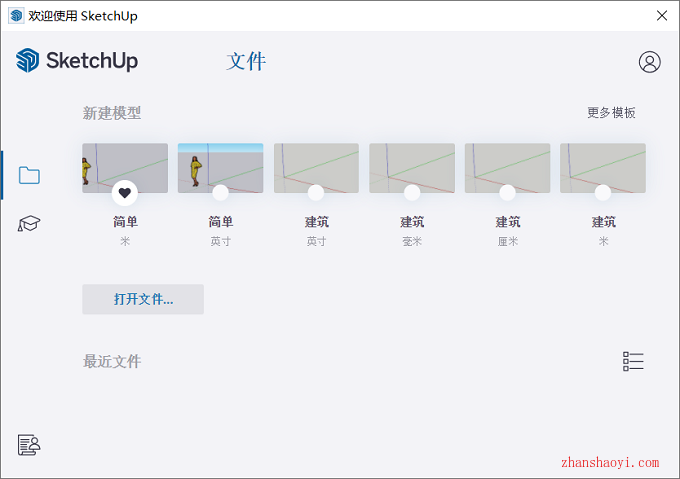Open the Files folder icon in sidebar
This screenshot has height=479, width=680.
point(29,175)
